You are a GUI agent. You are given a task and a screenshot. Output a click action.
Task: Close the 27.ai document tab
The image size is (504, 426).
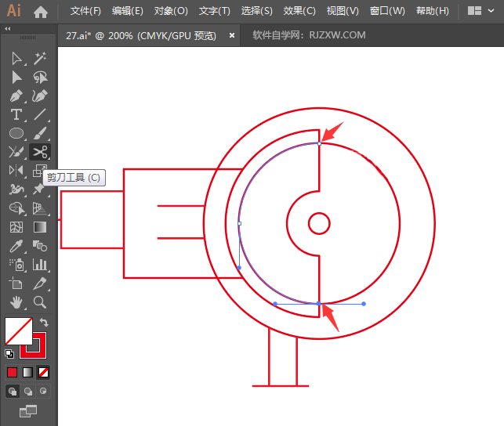232,35
